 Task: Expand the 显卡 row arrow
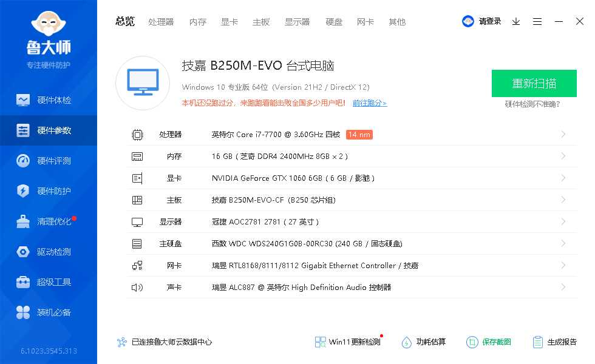[563, 178]
